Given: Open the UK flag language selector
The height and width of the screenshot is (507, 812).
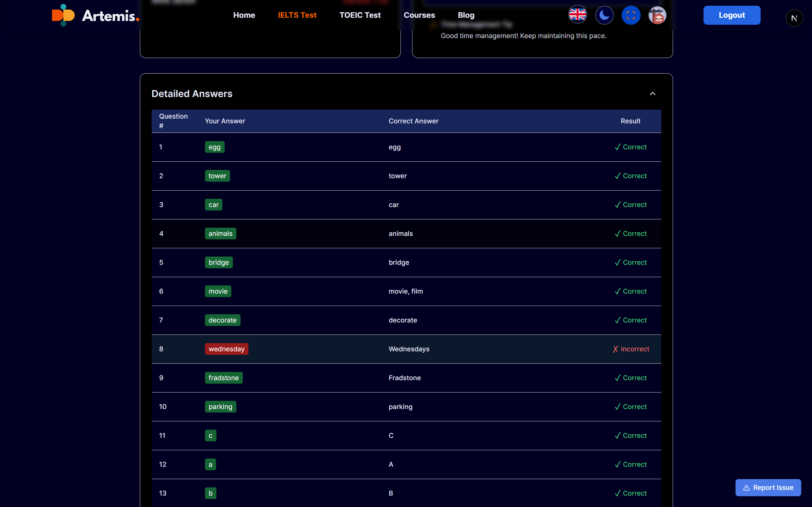Looking at the screenshot, I should (x=577, y=15).
